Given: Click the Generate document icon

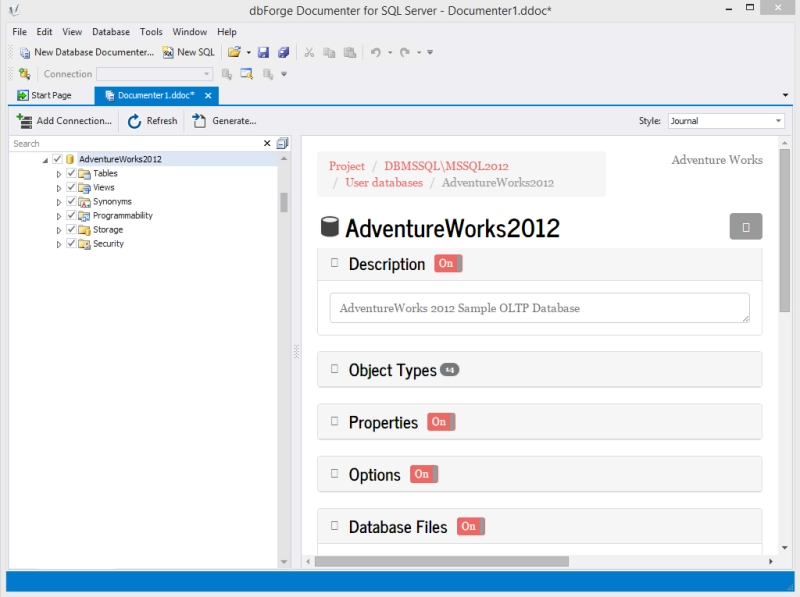Looking at the screenshot, I should [199, 121].
